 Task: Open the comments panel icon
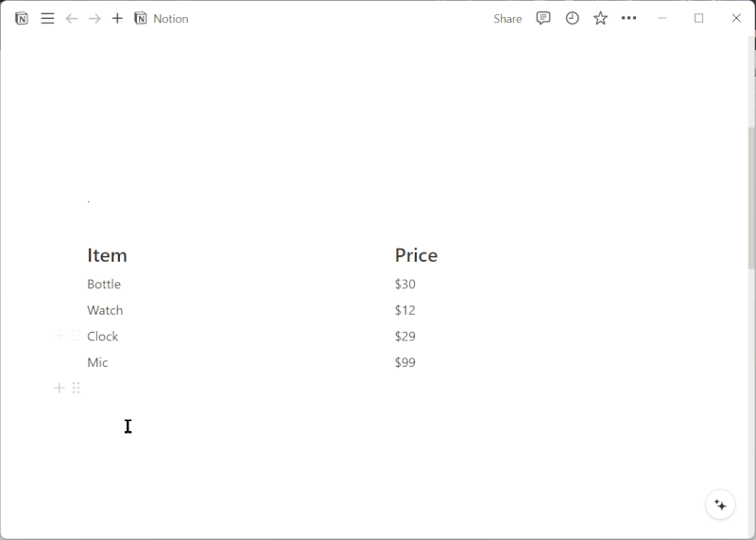tap(542, 18)
